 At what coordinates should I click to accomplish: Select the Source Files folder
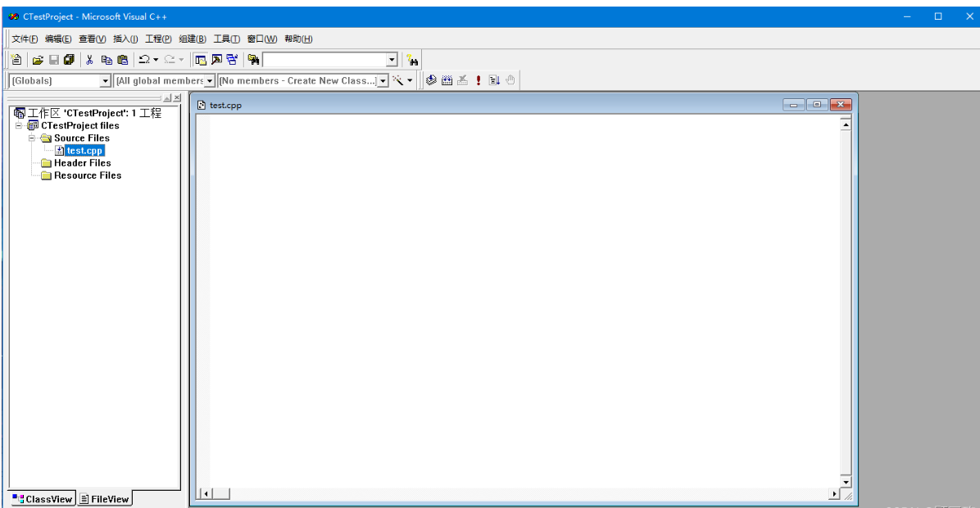[x=82, y=138]
